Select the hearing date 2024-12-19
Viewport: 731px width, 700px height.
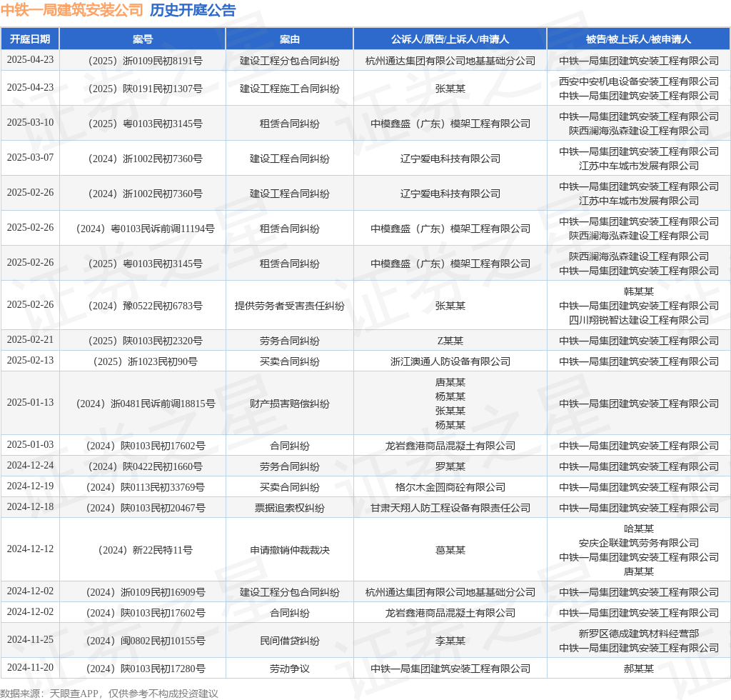pos(30,486)
